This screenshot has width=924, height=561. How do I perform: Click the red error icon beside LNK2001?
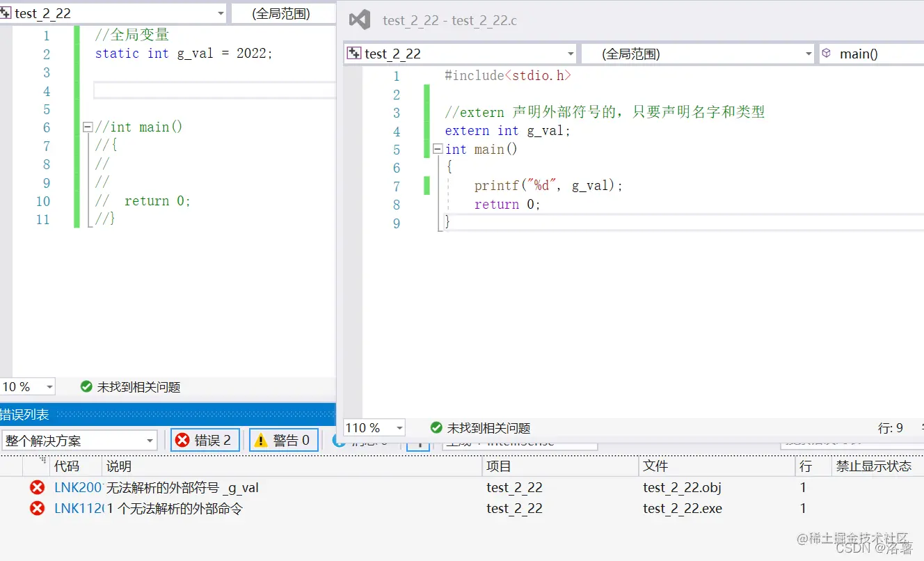coord(38,487)
